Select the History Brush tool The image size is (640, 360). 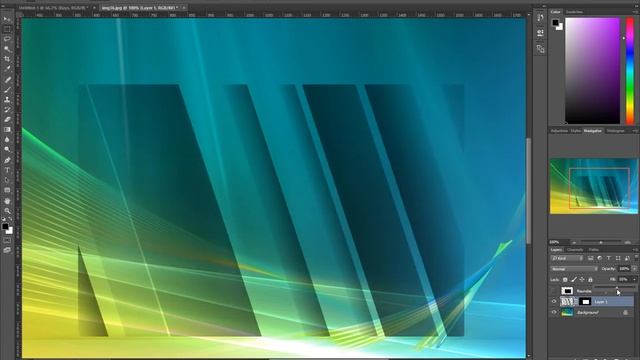pos(7,110)
